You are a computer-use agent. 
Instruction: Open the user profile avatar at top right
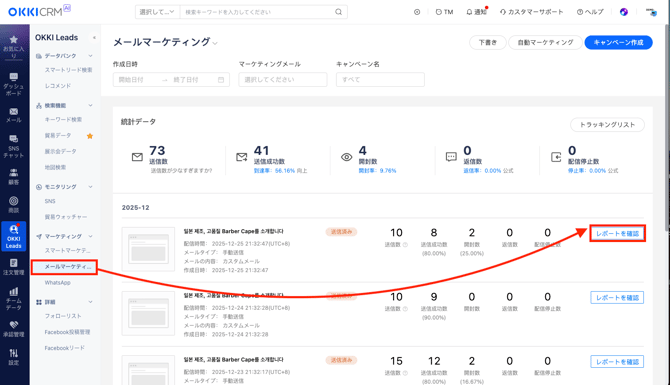tap(651, 12)
